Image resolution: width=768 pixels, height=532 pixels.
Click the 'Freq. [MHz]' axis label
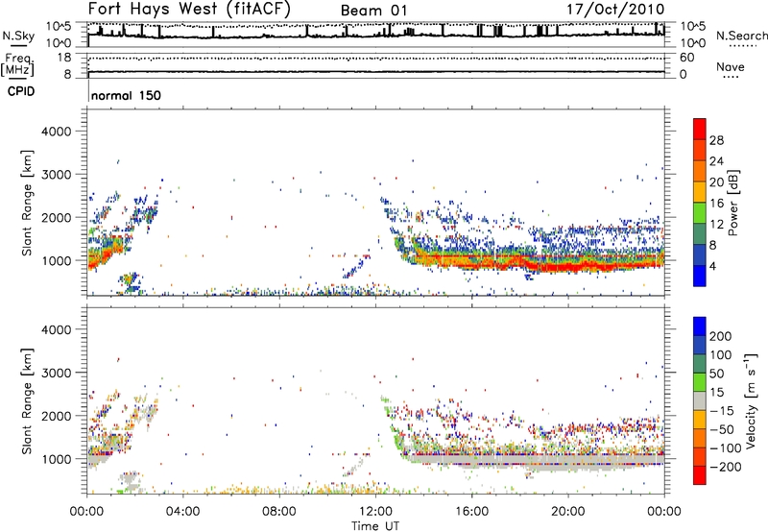(17, 65)
